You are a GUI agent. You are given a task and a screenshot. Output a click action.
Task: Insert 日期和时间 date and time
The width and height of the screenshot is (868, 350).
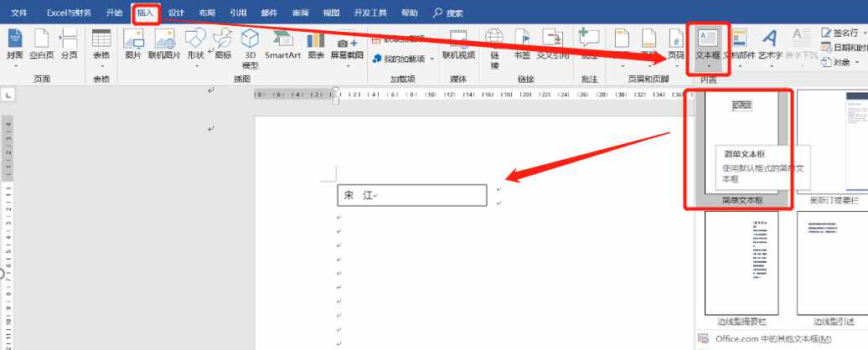pos(845,48)
